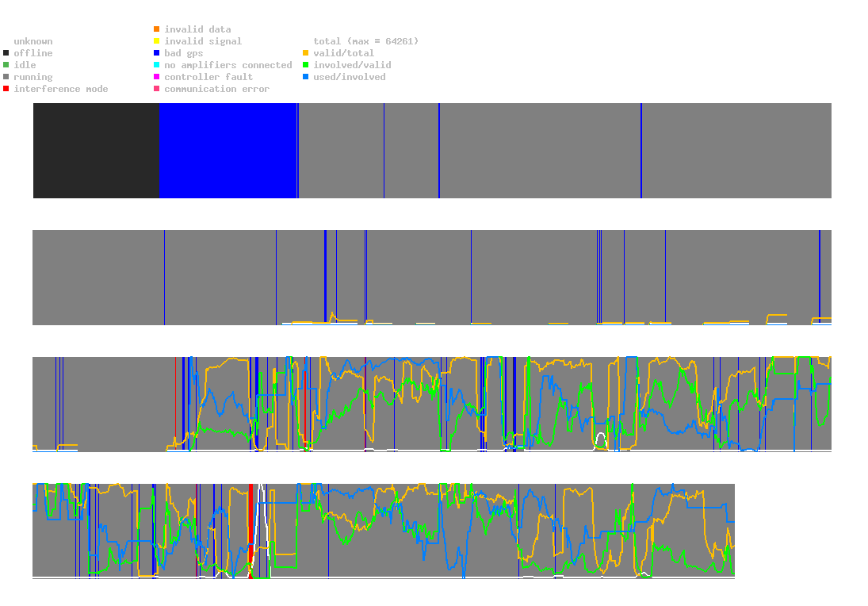Click the total max 64261 label
868x606 pixels.
(366, 41)
